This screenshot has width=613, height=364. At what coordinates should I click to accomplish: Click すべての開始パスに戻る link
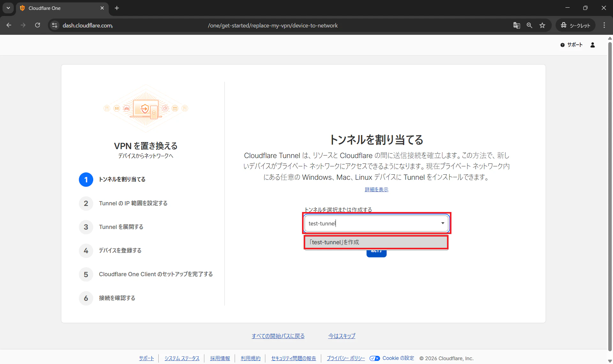[278, 336]
